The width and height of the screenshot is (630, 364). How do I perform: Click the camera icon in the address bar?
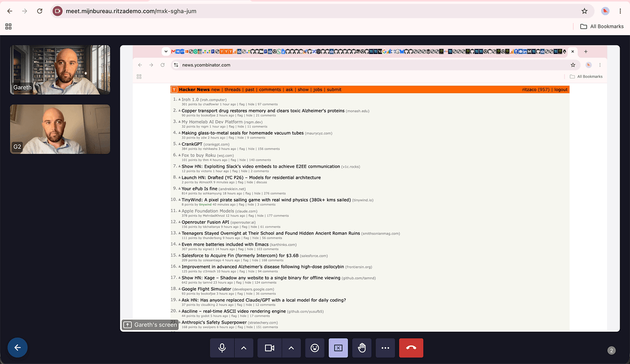pyautogui.click(x=57, y=11)
